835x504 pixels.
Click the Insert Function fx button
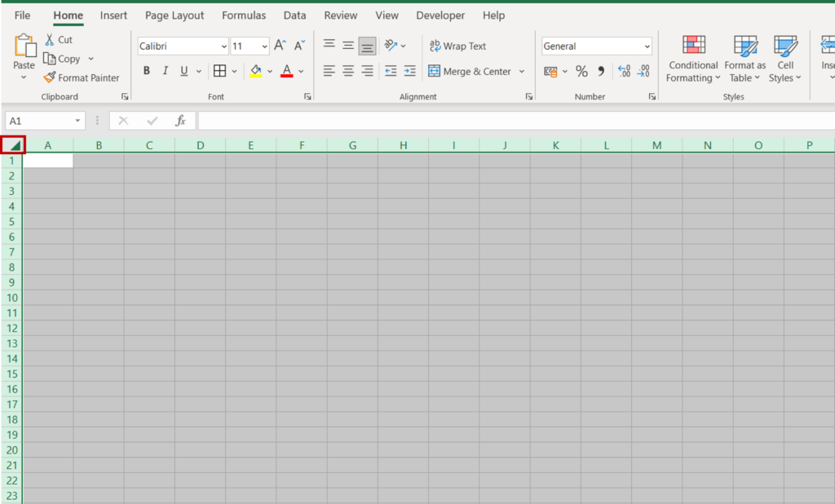pos(180,121)
